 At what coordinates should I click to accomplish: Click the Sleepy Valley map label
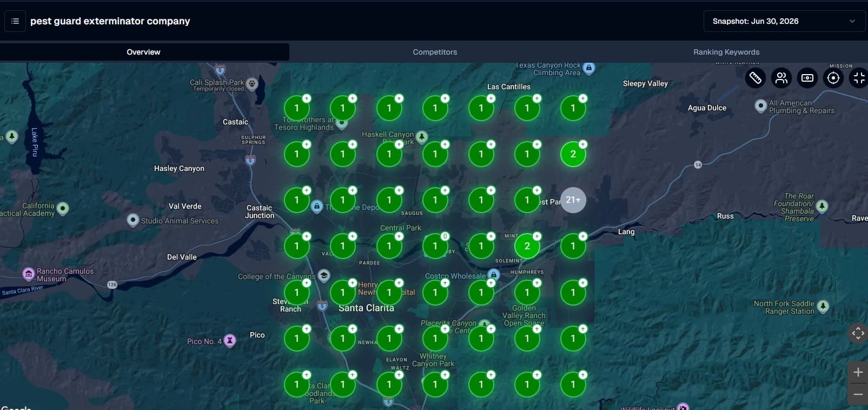(x=645, y=83)
